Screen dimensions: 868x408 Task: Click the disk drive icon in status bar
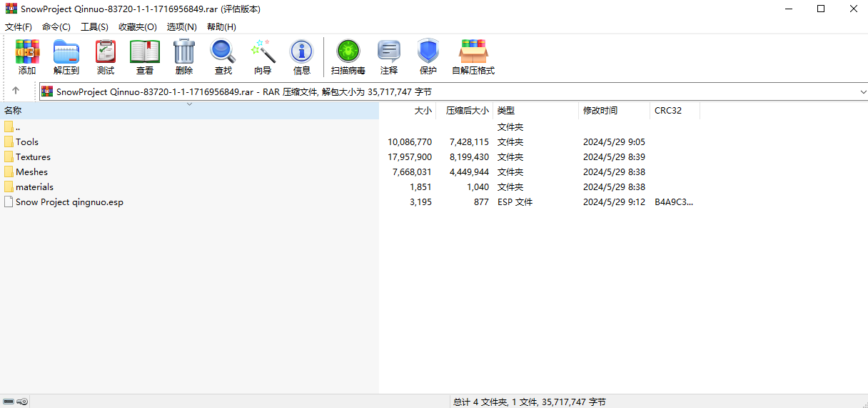click(x=9, y=402)
